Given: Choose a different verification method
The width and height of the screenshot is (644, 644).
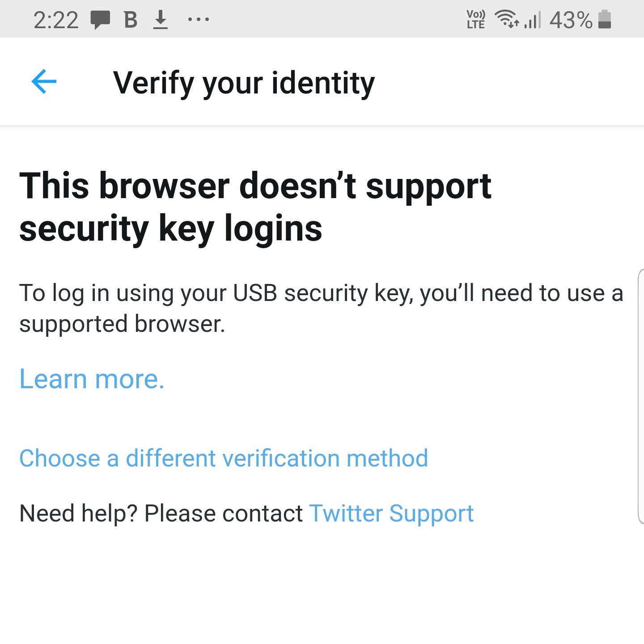Looking at the screenshot, I should point(224,458).
